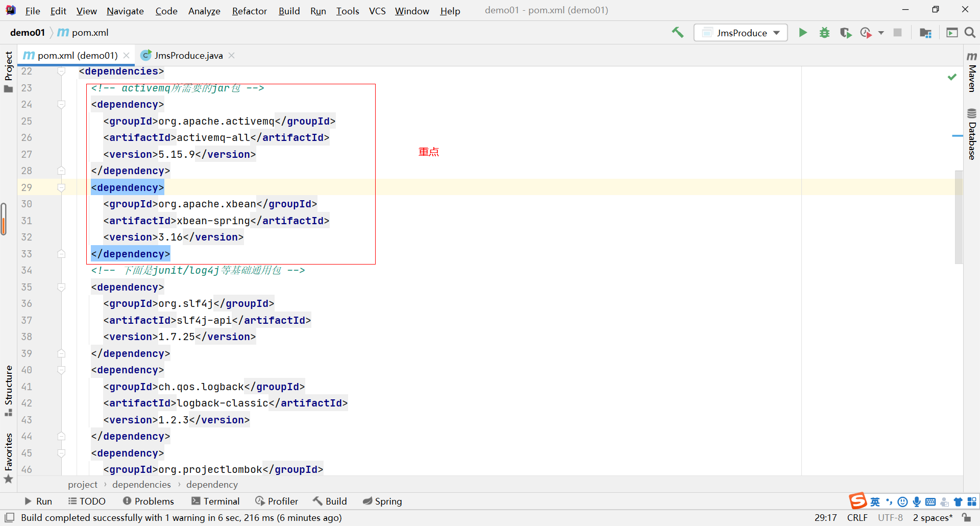Click the Run Anything window icon

pos(952,33)
